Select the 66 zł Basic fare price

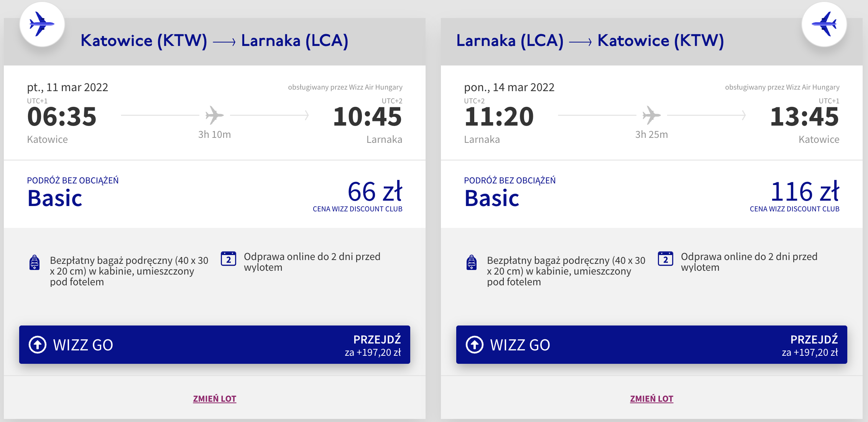click(375, 192)
